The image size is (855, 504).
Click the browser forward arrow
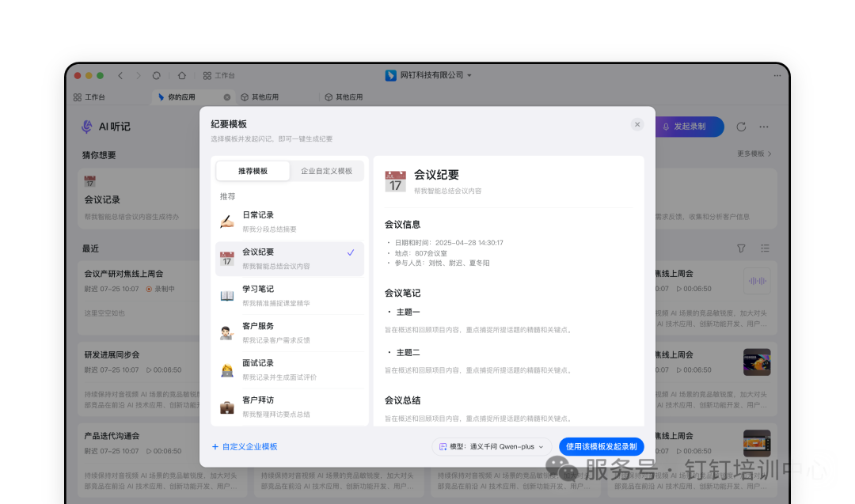[139, 76]
